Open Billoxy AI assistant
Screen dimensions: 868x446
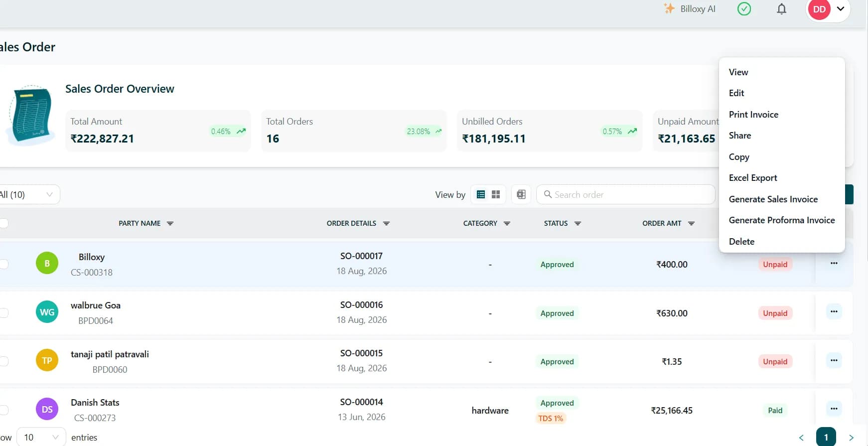690,9
